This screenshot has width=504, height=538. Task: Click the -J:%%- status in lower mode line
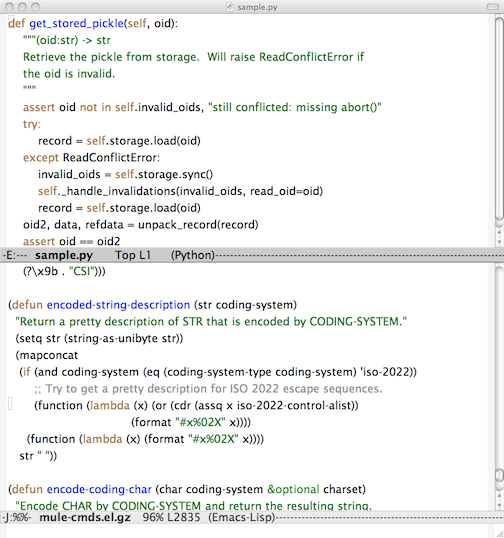click(x=17, y=517)
